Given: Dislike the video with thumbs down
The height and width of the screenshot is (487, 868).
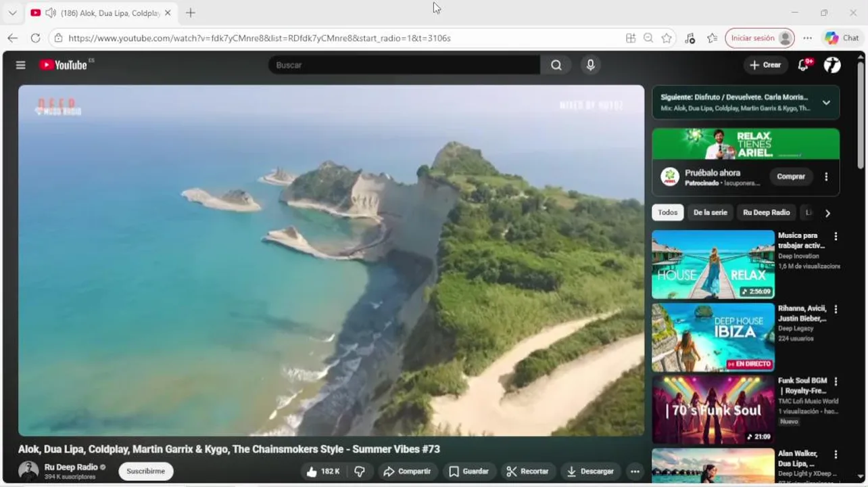Looking at the screenshot, I should point(360,471).
